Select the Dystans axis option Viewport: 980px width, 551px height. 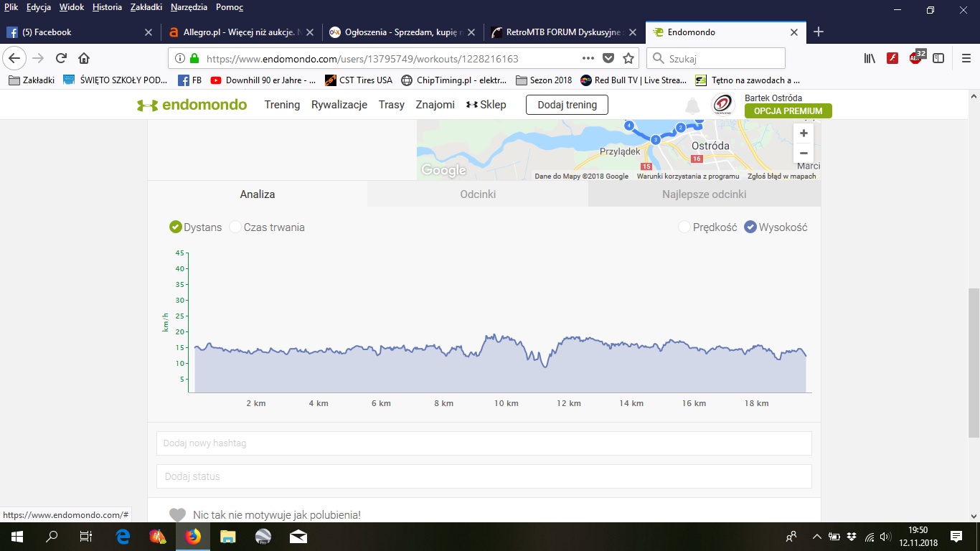tap(176, 227)
